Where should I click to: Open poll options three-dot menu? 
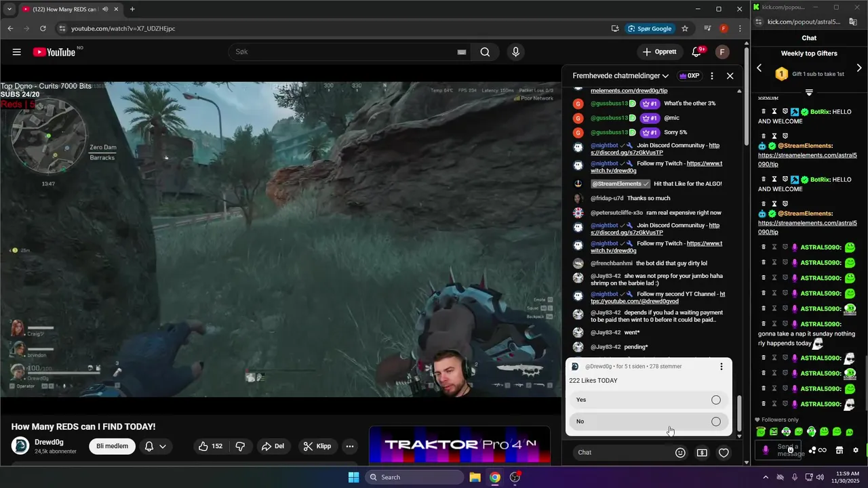coord(722,367)
